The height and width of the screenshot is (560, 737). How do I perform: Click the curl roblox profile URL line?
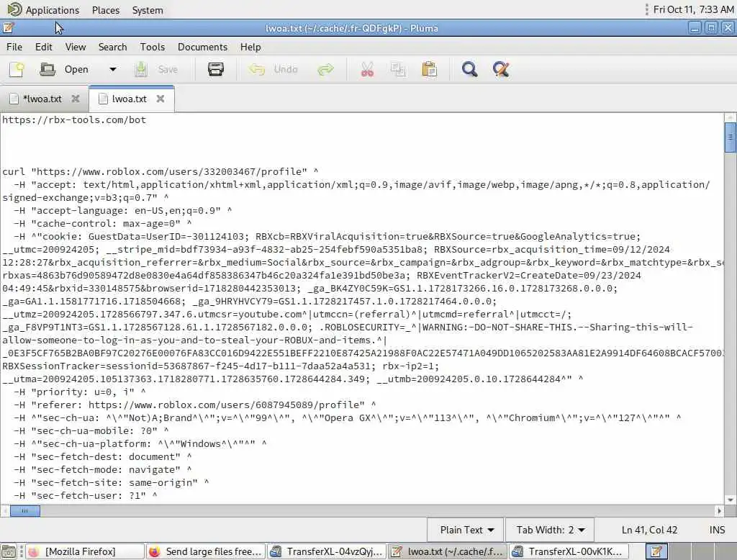(x=160, y=171)
